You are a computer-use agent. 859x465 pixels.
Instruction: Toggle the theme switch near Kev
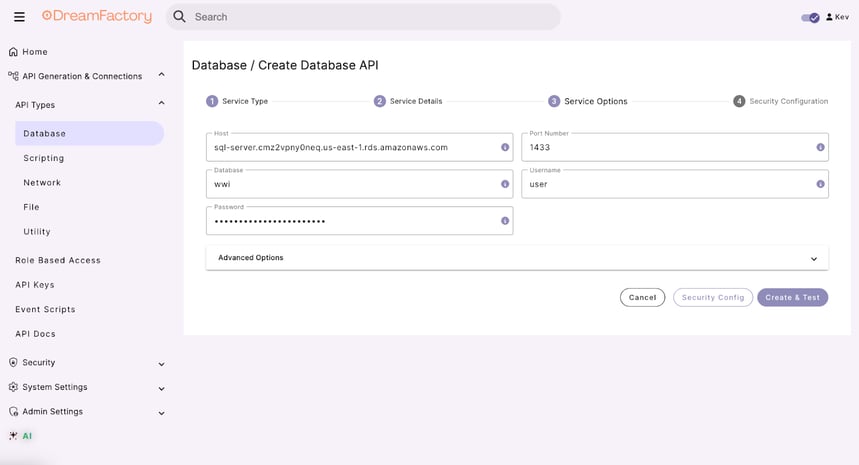(x=810, y=18)
